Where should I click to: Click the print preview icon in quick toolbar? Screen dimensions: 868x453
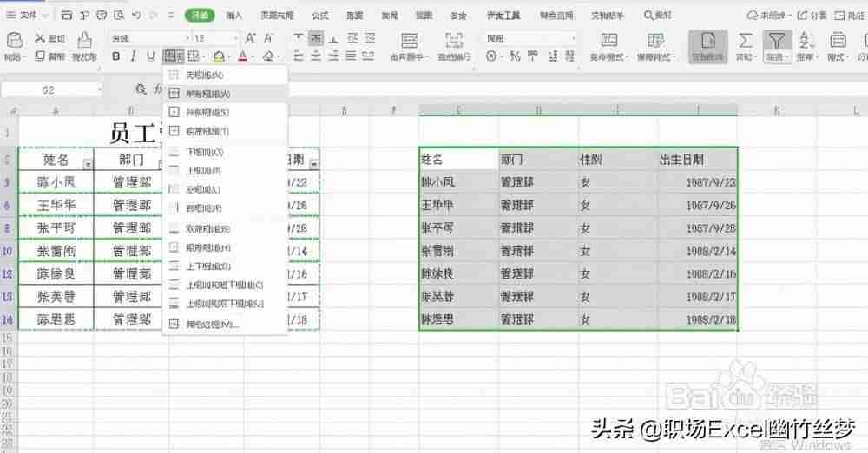click(x=119, y=15)
